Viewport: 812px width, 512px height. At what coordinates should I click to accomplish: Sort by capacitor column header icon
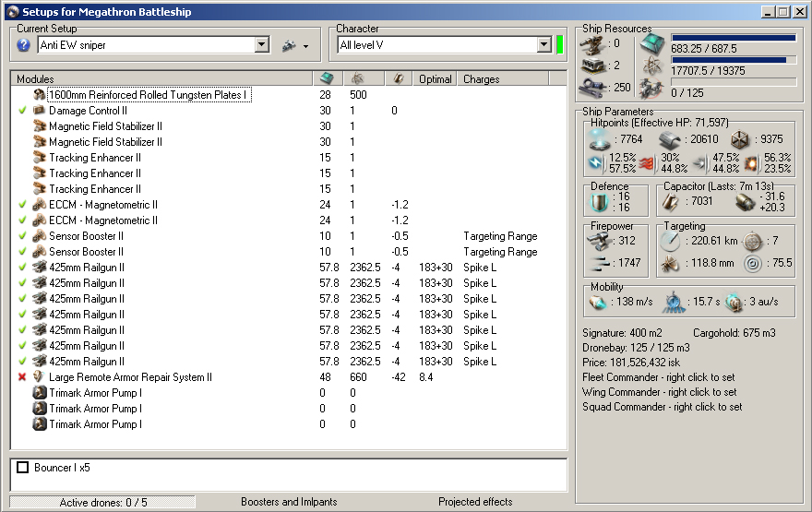(399, 78)
